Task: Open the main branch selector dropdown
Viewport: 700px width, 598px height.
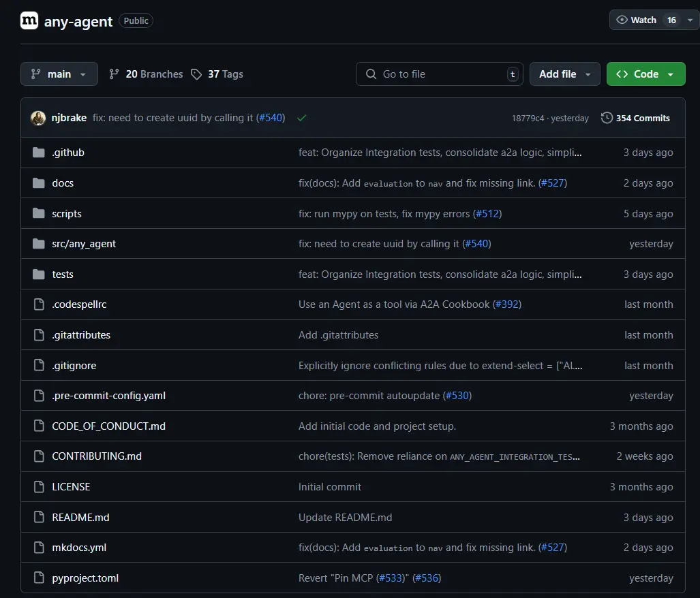Action: [x=59, y=74]
